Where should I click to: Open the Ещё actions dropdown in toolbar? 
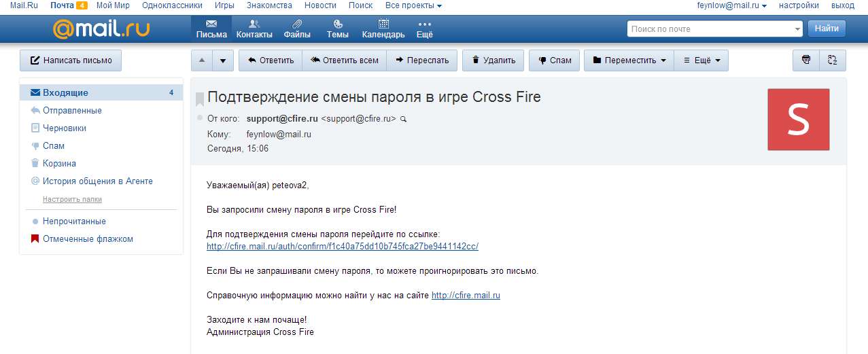coord(701,60)
